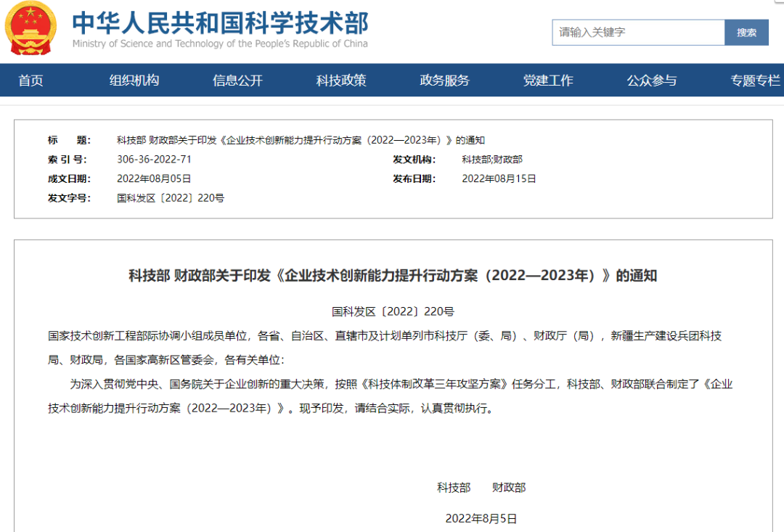Click the document title in info table
This screenshot has width=784, height=532.
tap(301, 140)
